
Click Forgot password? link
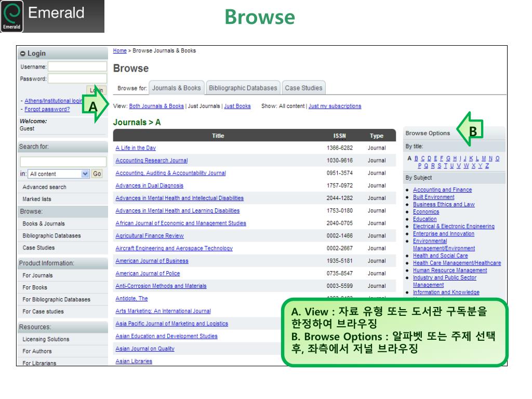point(47,109)
